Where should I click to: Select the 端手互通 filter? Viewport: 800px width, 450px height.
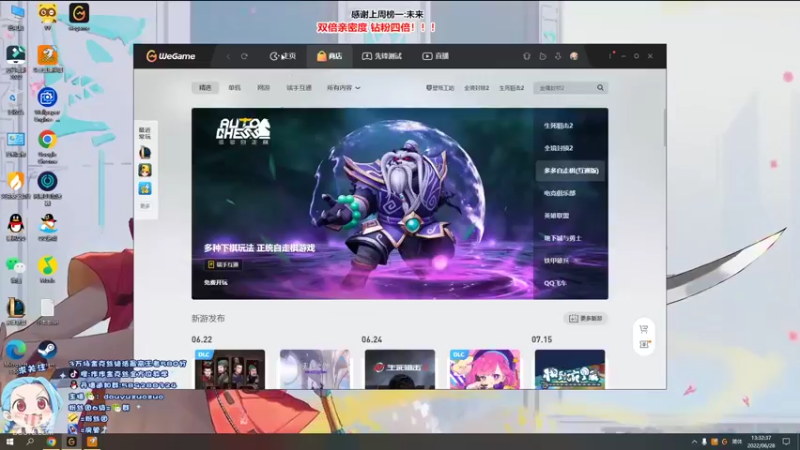point(299,88)
